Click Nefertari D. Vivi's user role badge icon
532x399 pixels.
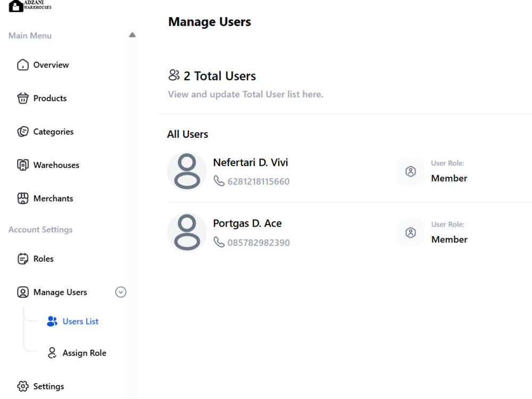pyautogui.click(x=411, y=171)
